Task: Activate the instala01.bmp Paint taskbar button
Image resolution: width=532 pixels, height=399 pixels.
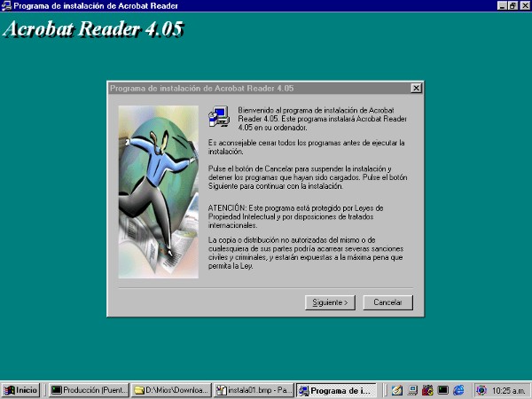Action: coord(254,389)
